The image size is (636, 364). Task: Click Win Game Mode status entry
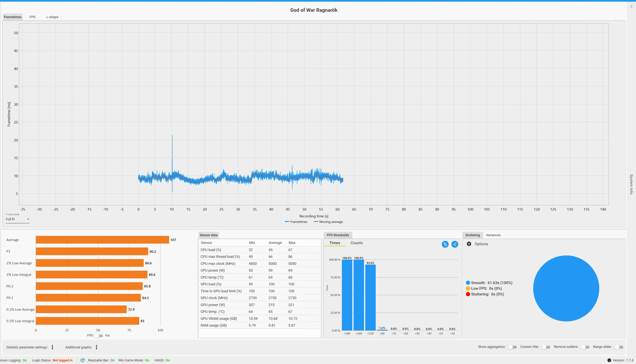[x=134, y=360]
